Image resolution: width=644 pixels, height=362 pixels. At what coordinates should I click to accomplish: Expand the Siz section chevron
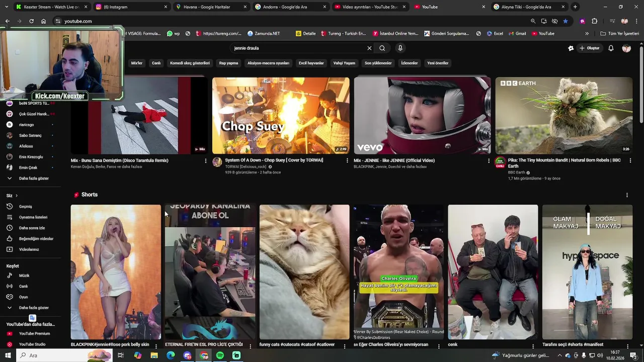click(17, 196)
